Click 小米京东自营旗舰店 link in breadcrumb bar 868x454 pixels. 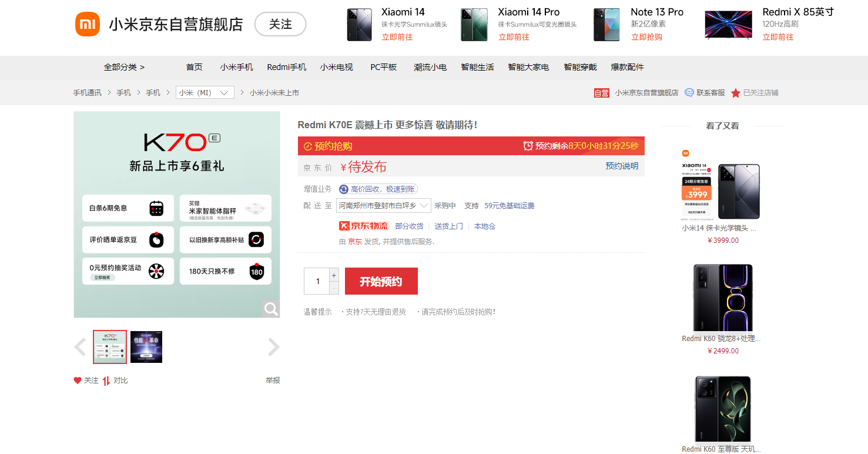point(646,93)
